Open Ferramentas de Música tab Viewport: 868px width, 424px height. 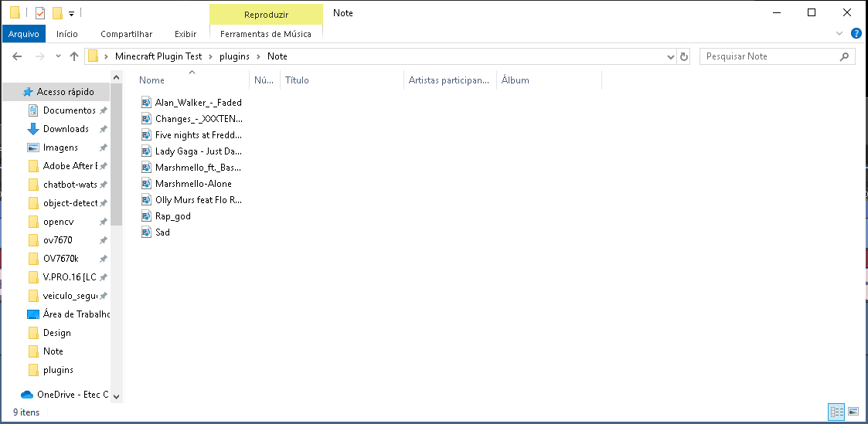(266, 34)
